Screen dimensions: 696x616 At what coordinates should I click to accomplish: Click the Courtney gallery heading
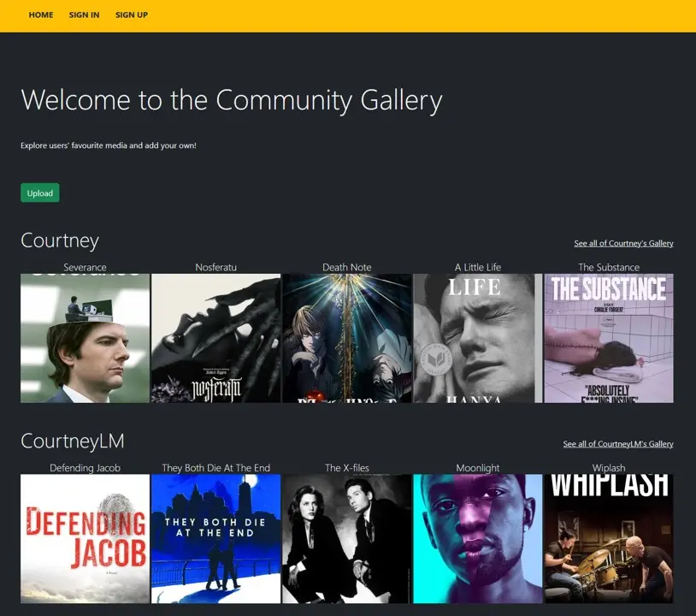tap(60, 240)
